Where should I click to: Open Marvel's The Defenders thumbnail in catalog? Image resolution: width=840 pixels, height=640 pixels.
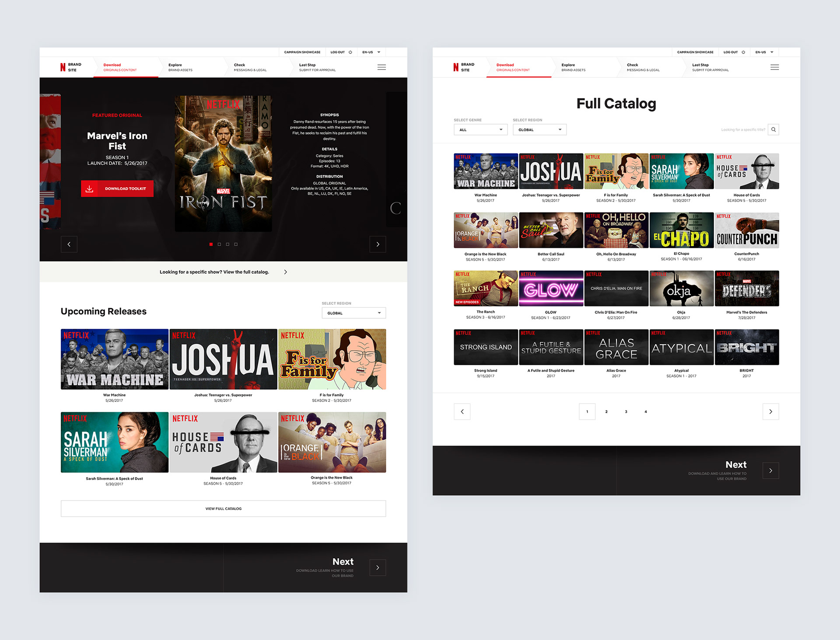point(747,288)
